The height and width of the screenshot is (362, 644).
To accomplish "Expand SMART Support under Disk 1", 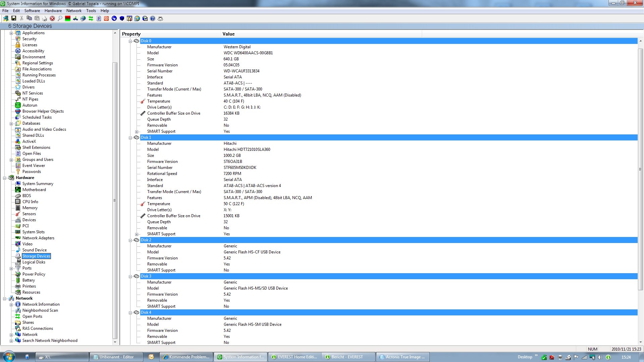I will coord(137,234).
